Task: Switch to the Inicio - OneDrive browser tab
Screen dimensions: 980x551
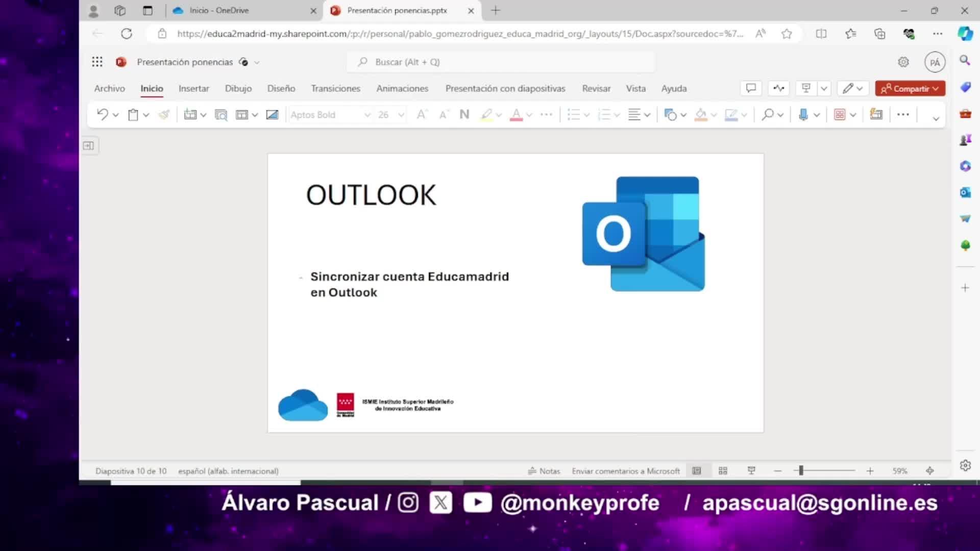Action: tap(219, 10)
